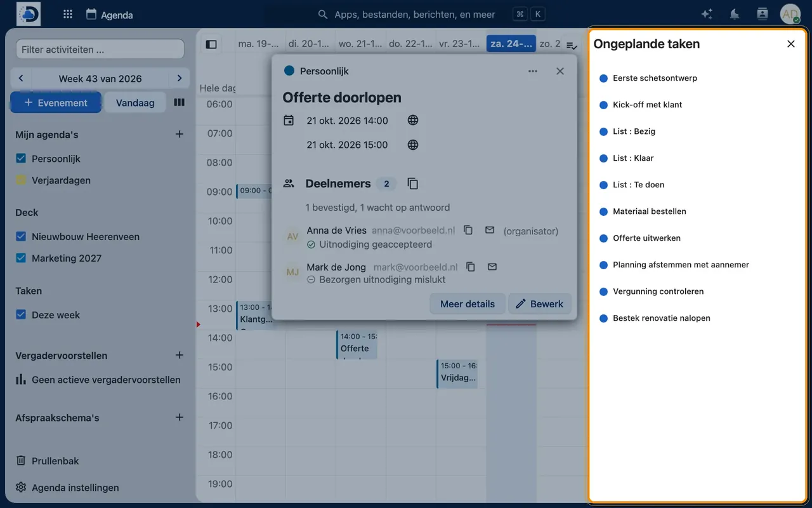This screenshot has height=508, width=812.
Task: Add a new Vergadervoorstellen proposal
Action: (180, 355)
